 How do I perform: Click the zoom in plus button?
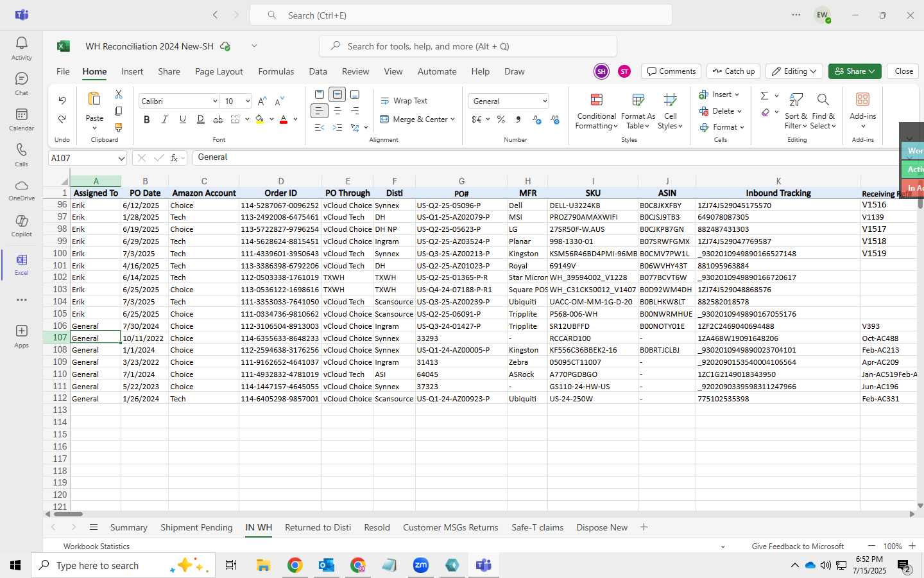tap(912, 546)
